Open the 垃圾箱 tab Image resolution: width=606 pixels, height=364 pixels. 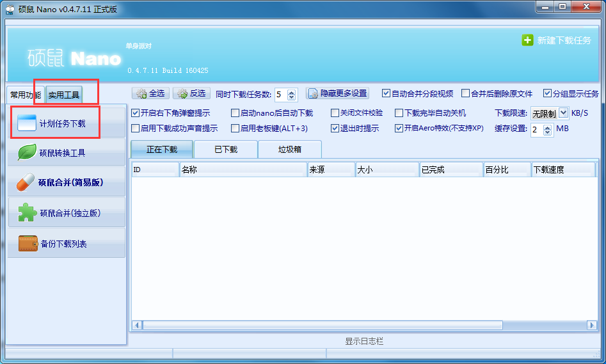(x=289, y=150)
